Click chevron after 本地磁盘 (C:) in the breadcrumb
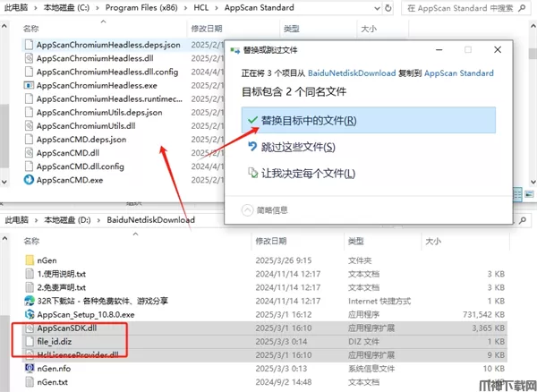Viewport: 537px width, 392px height. pos(98,8)
